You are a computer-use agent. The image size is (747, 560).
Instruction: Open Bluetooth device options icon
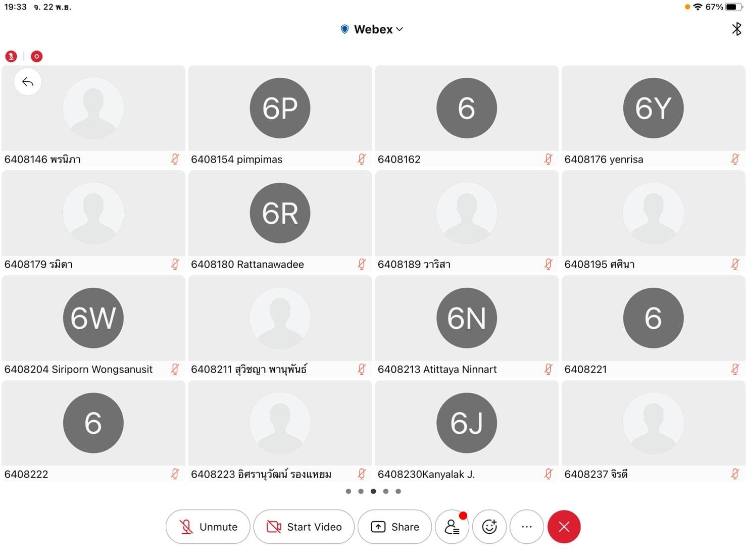tap(736, 29)
